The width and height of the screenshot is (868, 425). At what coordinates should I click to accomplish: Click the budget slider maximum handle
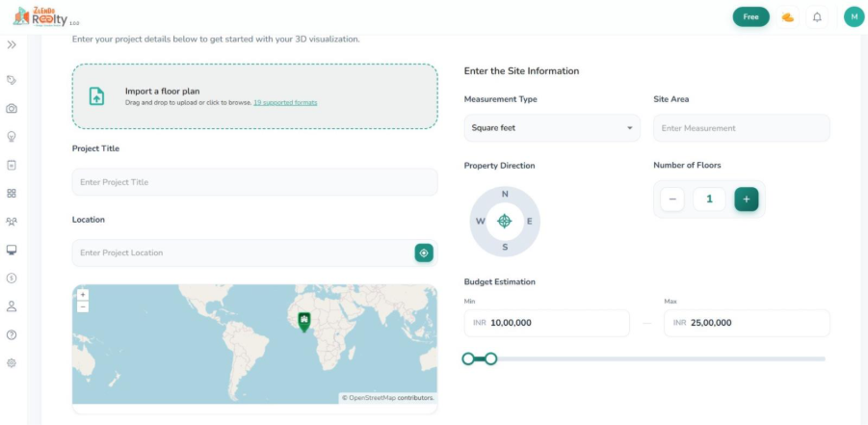[490, 359]
